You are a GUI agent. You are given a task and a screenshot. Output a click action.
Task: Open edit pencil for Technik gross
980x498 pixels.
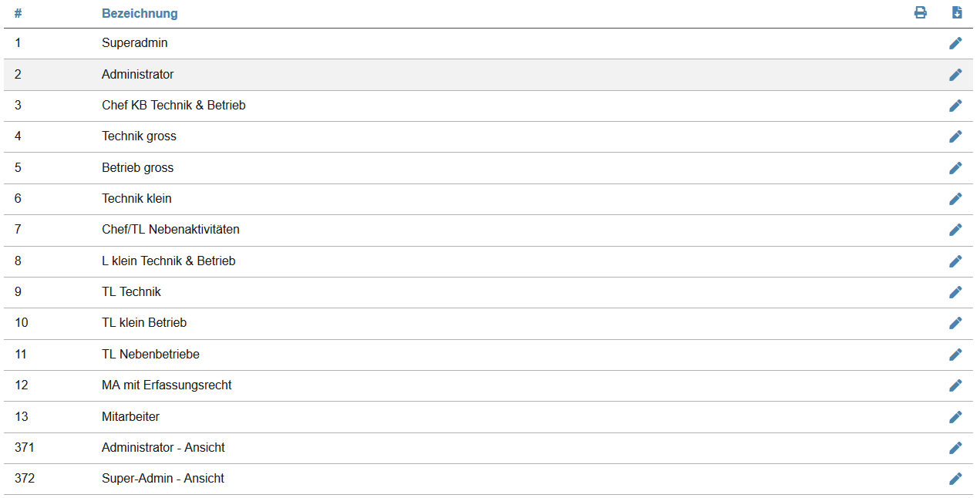click(x=955, y=136)
